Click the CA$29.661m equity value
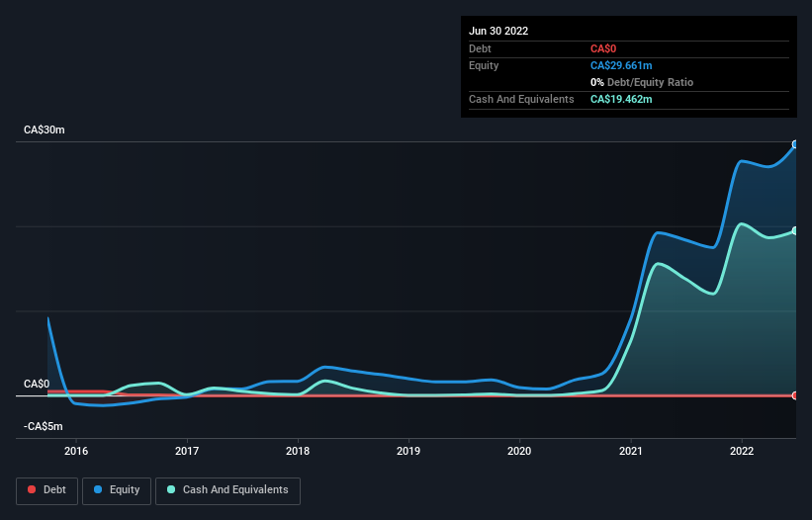 (621, 65)
